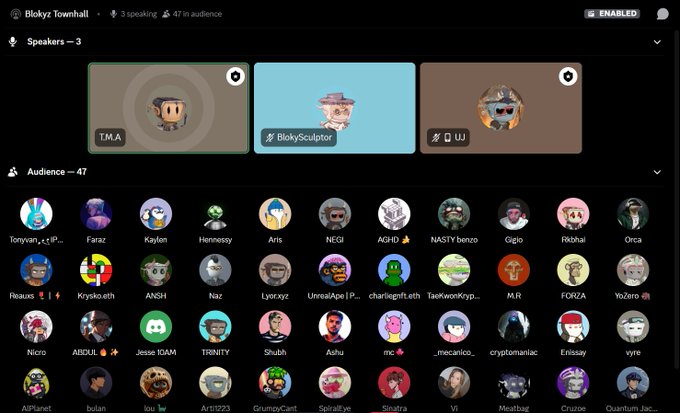The width and height of the screenshot is (680, 413).
Task: Open GrumpyCant's audience avatar
Action: 275,383
